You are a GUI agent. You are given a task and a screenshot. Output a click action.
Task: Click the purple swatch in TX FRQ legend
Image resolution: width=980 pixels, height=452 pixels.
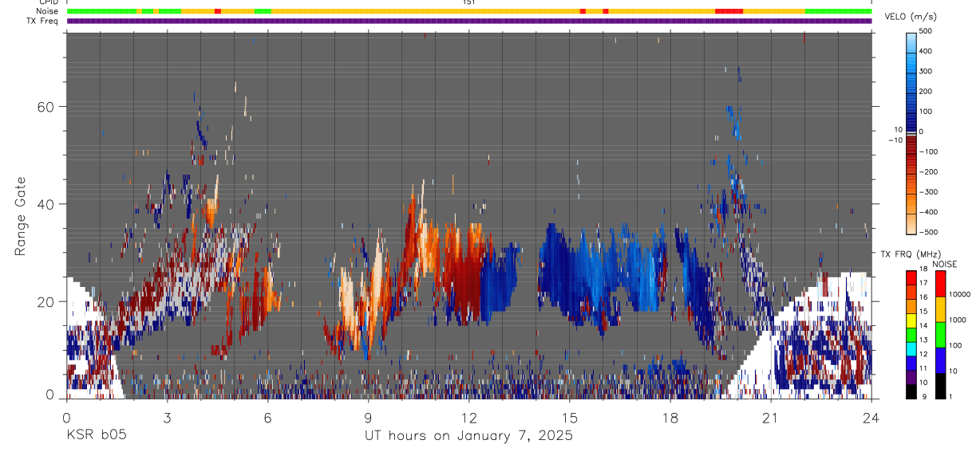coord(911,377)
